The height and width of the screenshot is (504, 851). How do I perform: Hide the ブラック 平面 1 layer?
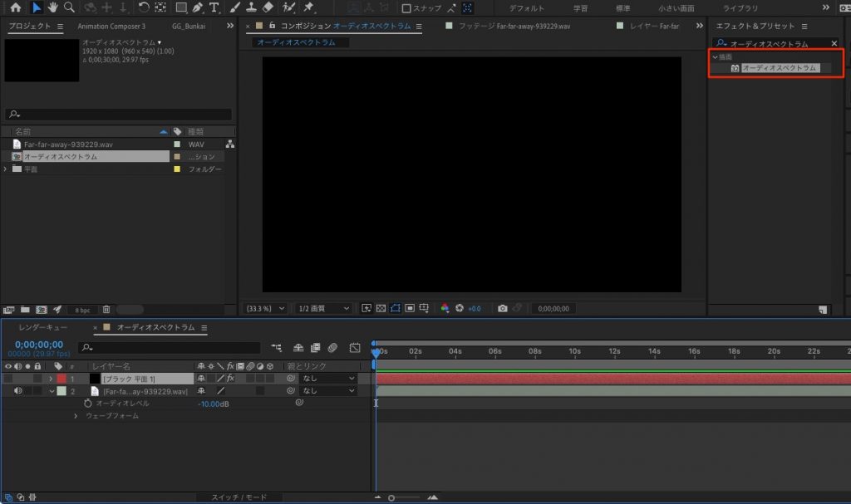[x=7, y=379]
